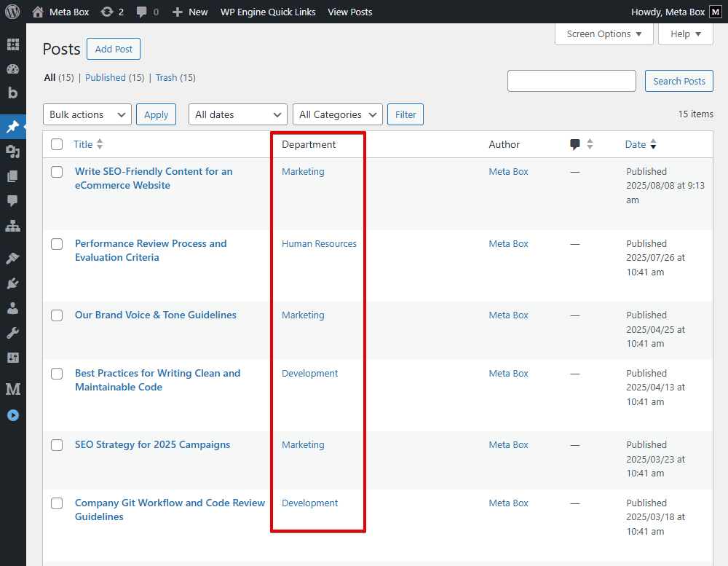728x566 pixels.
Task: Open the Comments speech bubble sidebar icon
Action: click(x=13, y=200)
